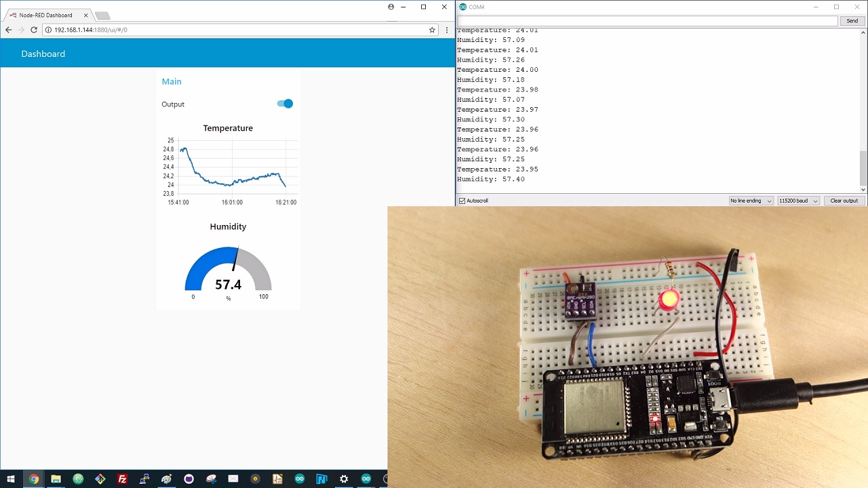Open Settings gear from the taskbar
The image size is (868, 488).
[344, 479]
